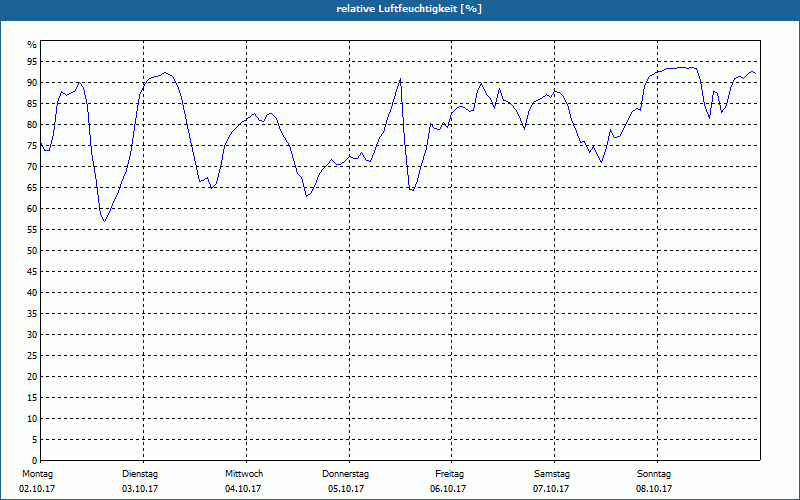Click the date '08.10.17'
Image resolution: width=800 pixels, height=500 pixels.
point(654,489)
